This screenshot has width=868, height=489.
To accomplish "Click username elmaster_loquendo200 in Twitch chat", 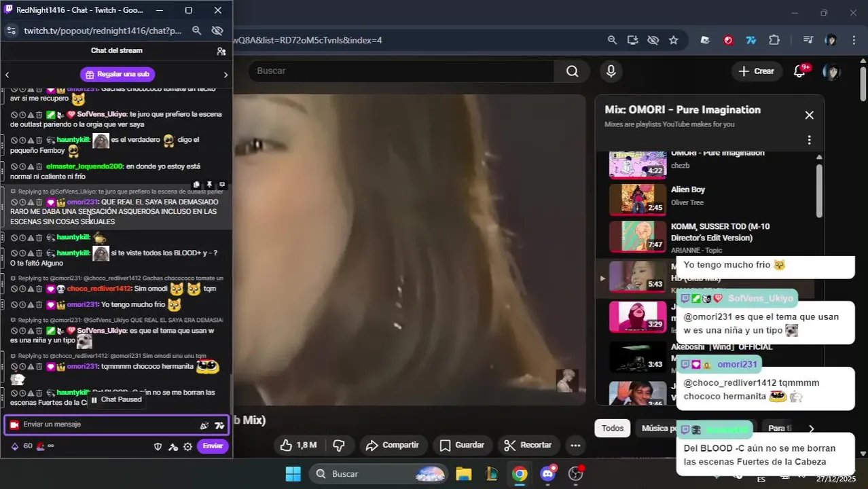I will 84,166.
